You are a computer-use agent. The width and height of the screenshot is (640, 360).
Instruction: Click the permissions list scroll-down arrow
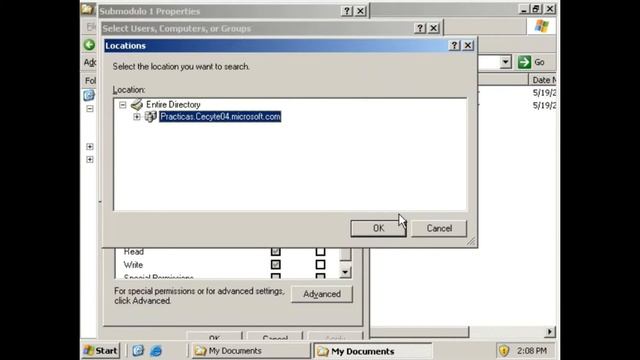pyautogui.click(x=345, y=272)
